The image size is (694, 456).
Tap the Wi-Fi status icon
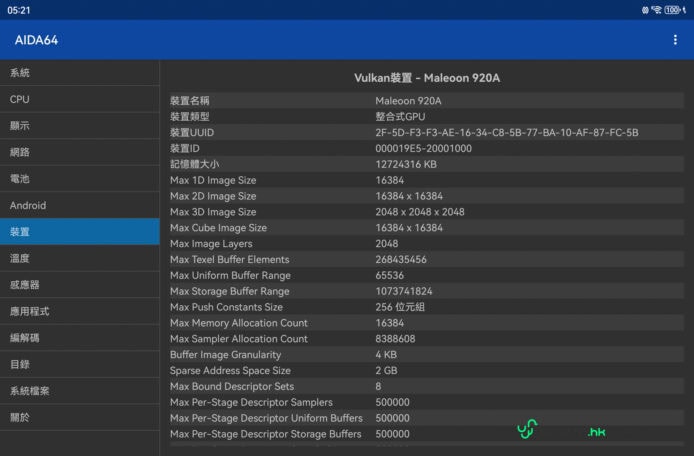coord(656,10)
